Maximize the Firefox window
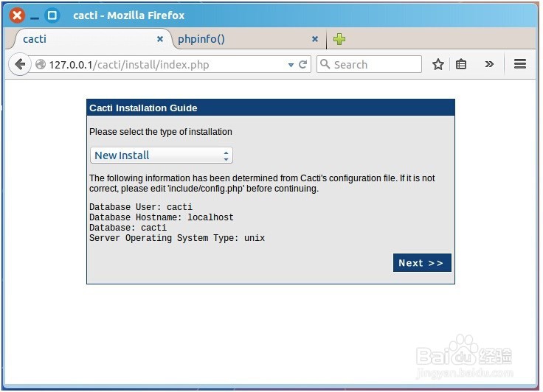Viewport: 543px width, 392px height. pyautogui.click(x=52, y=15)
